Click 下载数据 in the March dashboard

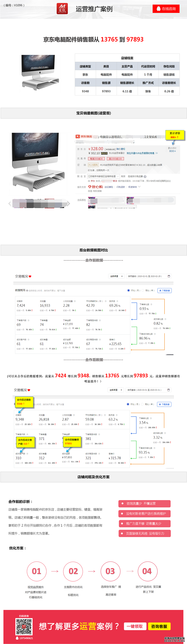[x=164, y=404]
